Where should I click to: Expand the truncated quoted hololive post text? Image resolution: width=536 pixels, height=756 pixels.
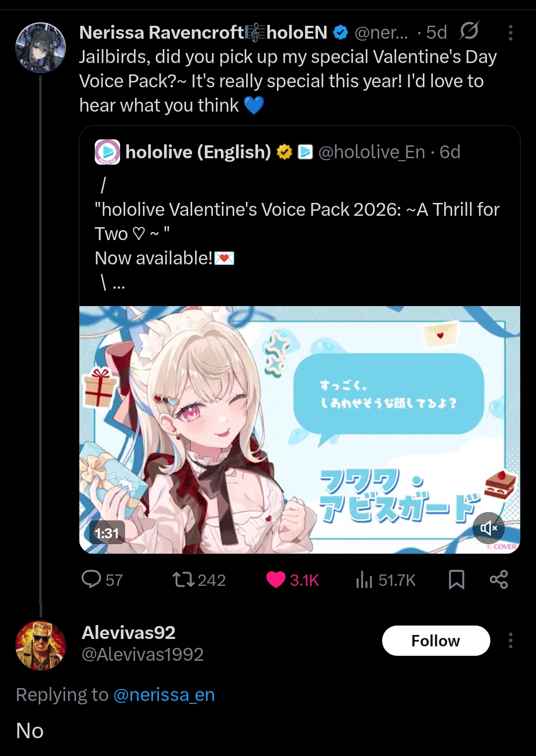click(x=118, y=284)
